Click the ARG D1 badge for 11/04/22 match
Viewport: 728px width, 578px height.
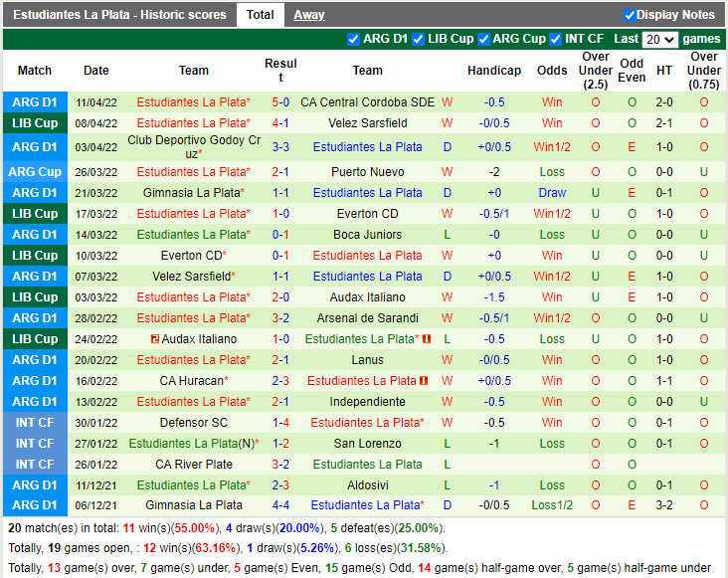[35, 102]
